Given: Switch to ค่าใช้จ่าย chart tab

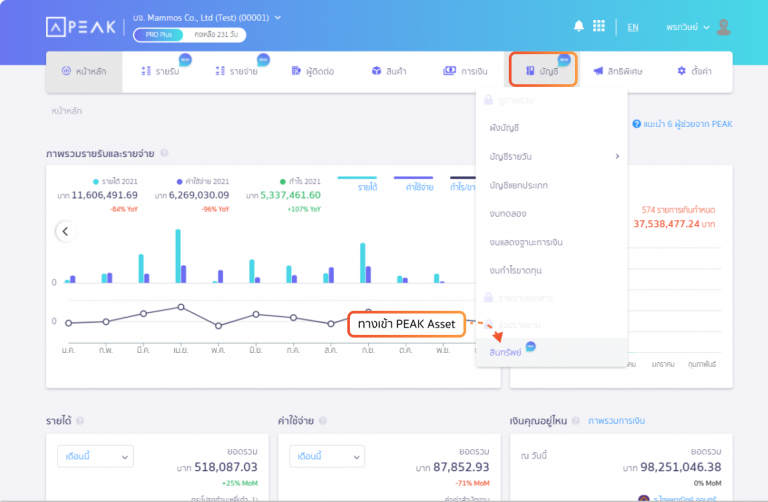Looking at the screenshot, I should coord(419,187).
